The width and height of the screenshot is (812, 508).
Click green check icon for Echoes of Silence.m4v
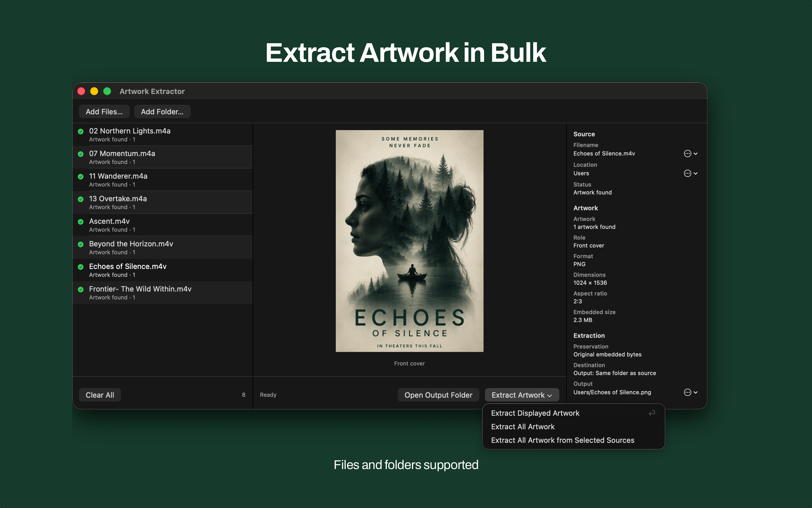coord(81,267)
